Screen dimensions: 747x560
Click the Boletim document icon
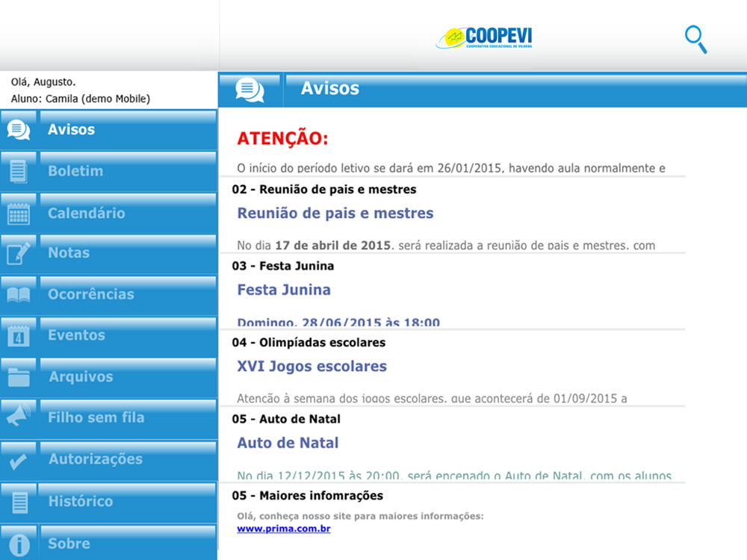pos(19,172)
